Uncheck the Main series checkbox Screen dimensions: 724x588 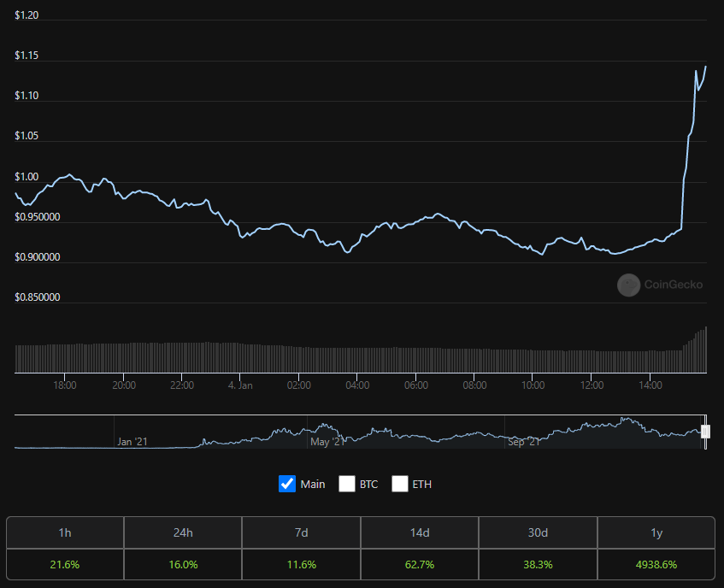point(287,484)
